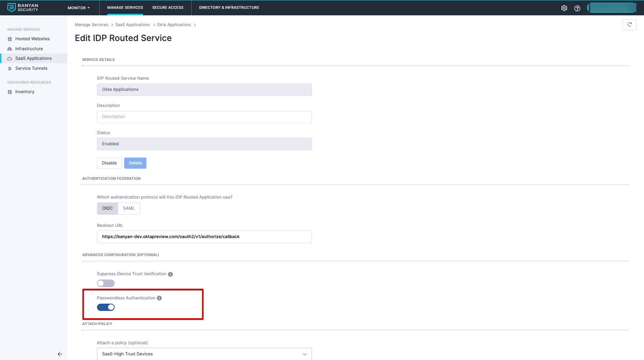Screen dimensions: 644x360
Task: Open Directory & Infrastructure tab
Action: (229, 8)
